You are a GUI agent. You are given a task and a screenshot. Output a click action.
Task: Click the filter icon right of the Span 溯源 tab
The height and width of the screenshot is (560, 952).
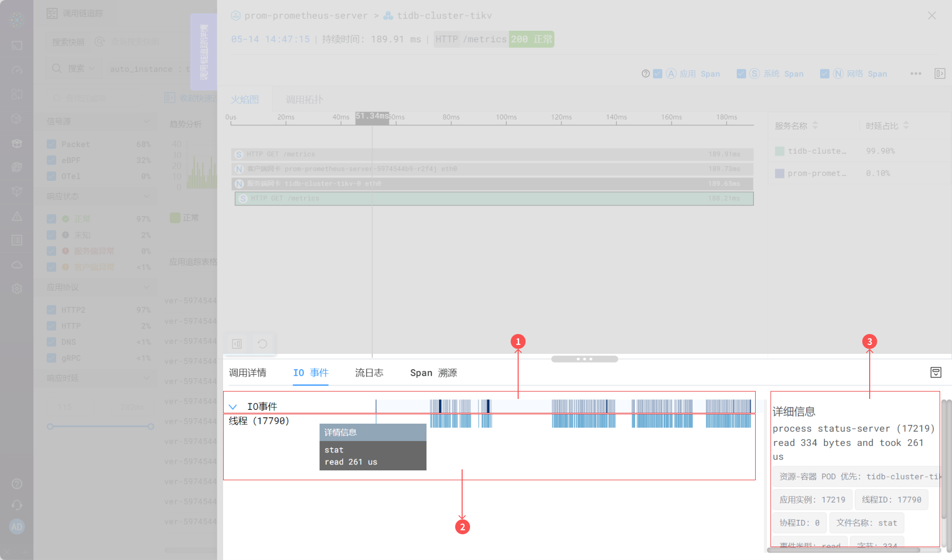click(x=936, y=373)
